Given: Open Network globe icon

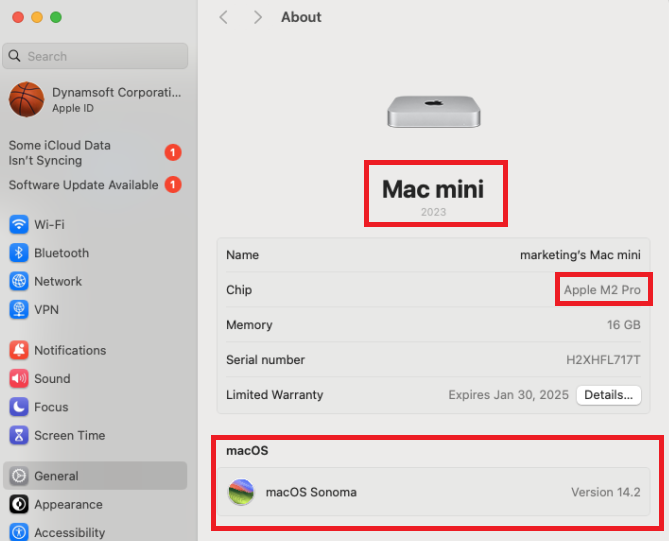Looking at the screenshot, I should 19,281.
